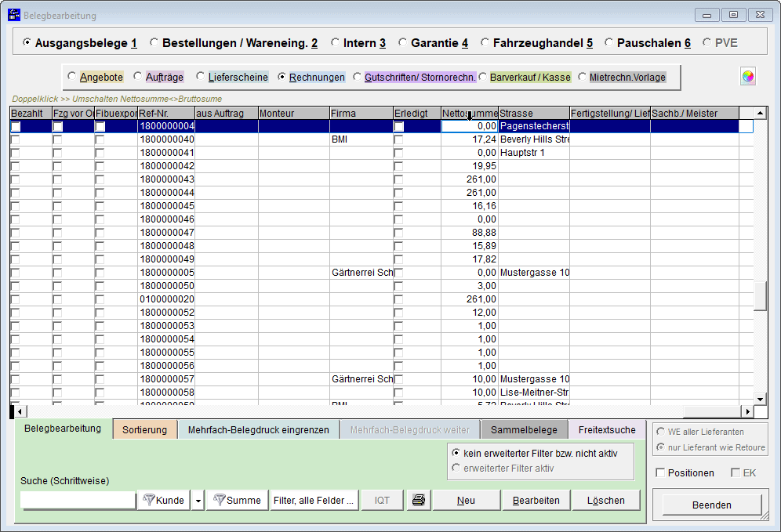
Task: Click the Sachb./ Meister column header
Action: pyautogui.click(x=695, y=114)
